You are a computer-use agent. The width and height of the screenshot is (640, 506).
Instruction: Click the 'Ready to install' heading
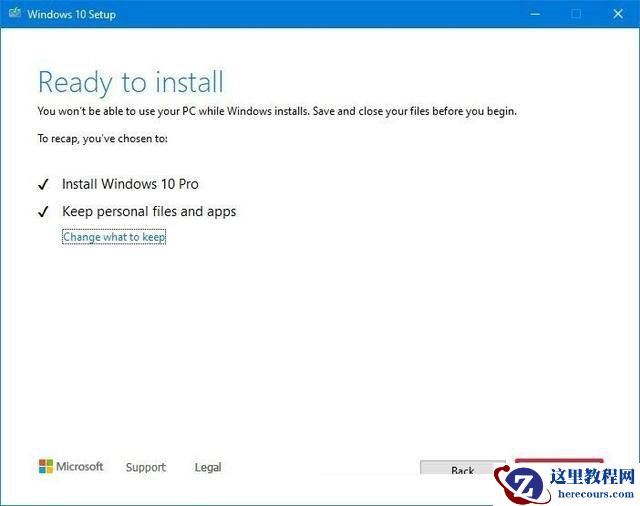(131, 83)
